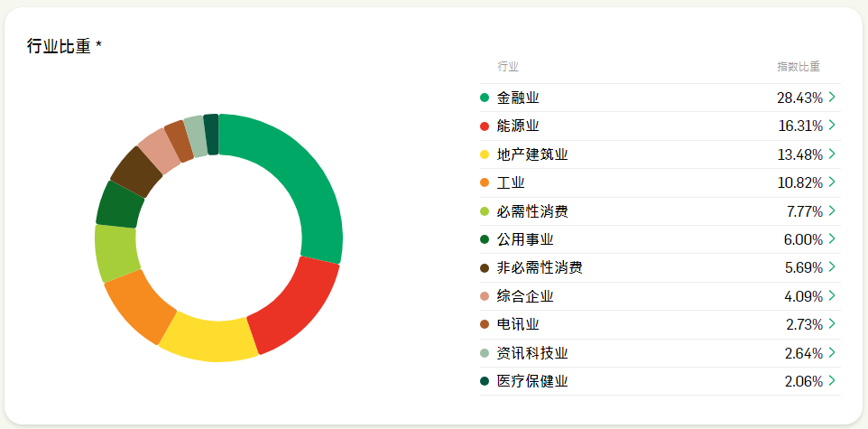Click the 行业 column header
This screenshot has width=868, height=429.
click(508, 67)
